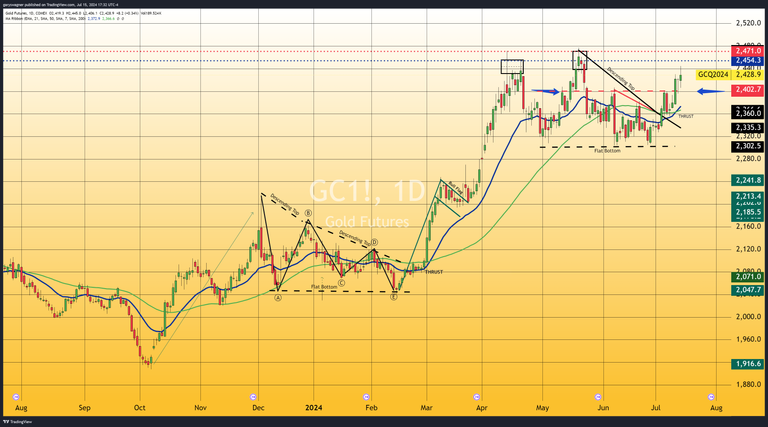Select the rectangle drawn around April high
Screen dimensions: 768x427
click(x=511, y=67)
